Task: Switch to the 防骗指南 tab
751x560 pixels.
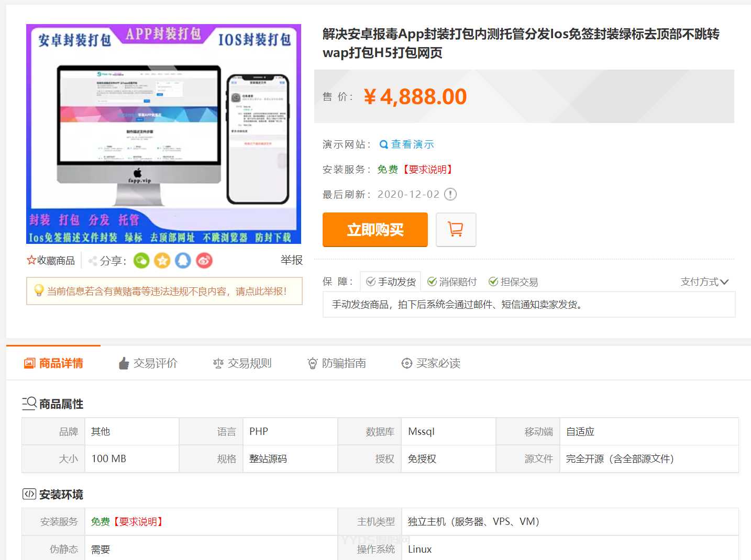Action: tap(337, 363)
